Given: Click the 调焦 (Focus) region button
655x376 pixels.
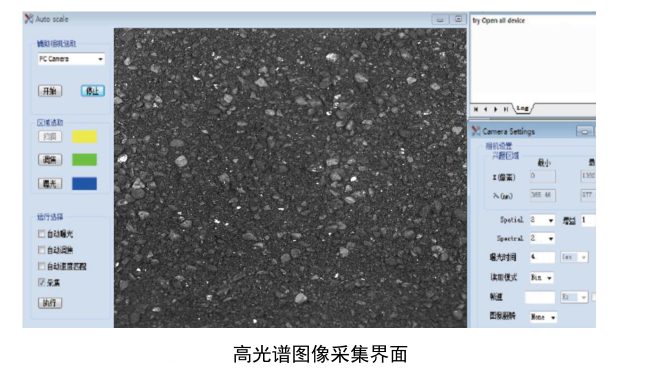Looking at the screenshot, I should click(50, 160).
